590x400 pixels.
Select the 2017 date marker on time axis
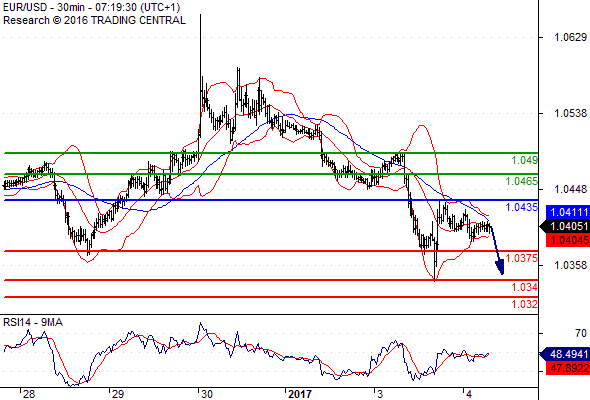(300, 394)
